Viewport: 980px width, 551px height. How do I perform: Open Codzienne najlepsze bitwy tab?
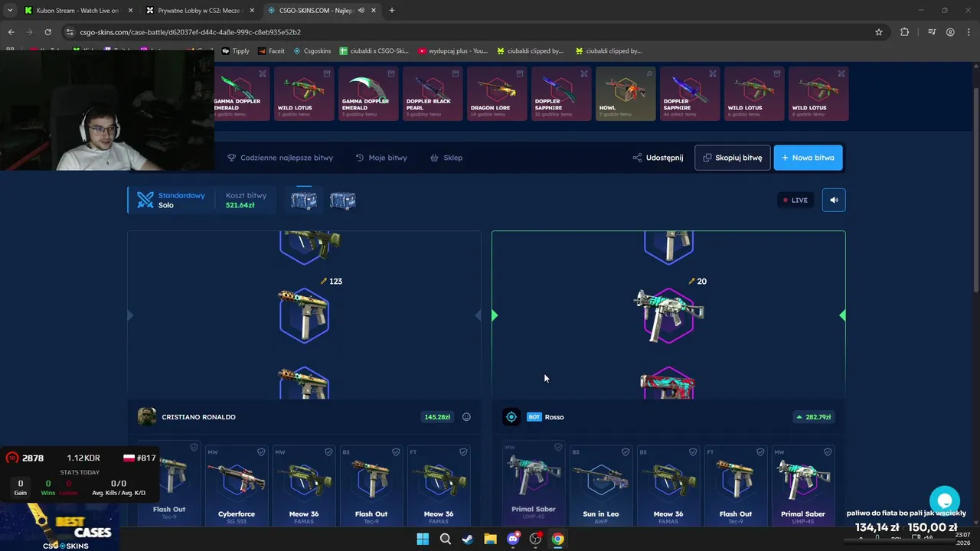click(280, 158)
